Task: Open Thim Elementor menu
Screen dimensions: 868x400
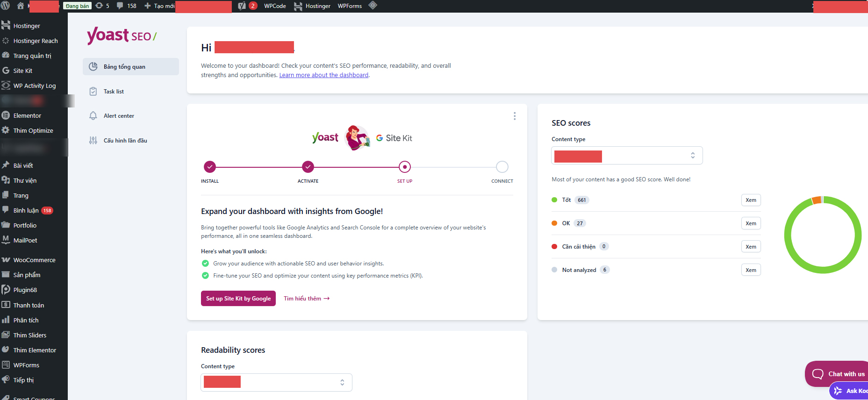Action: (x=34, y=350)
